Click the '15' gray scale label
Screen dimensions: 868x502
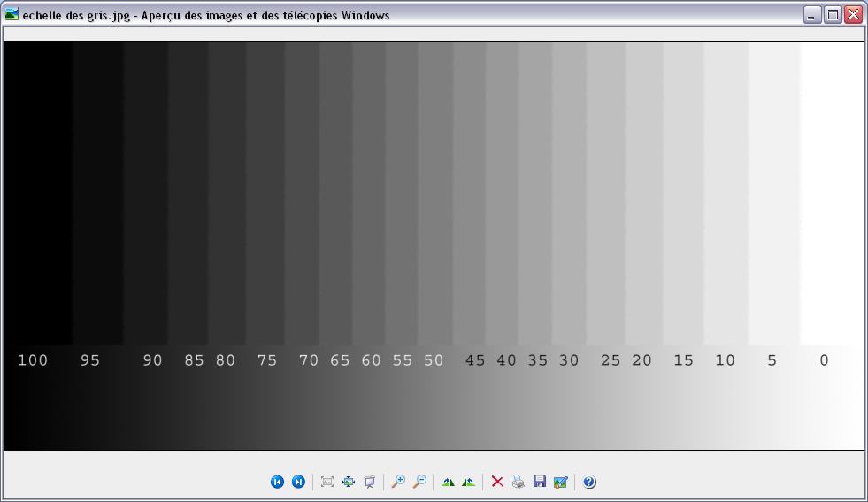pyautogui.click(x=683, y=360)
